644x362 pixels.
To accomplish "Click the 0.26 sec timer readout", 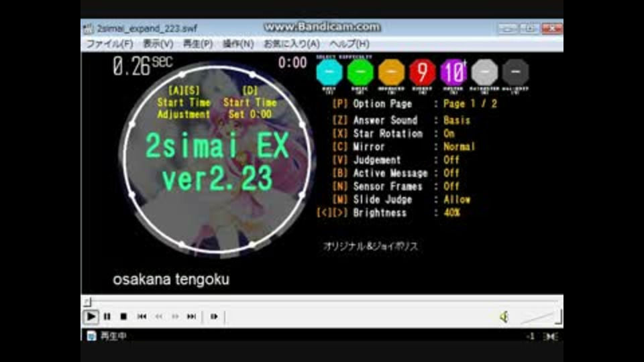I will 143,66.
